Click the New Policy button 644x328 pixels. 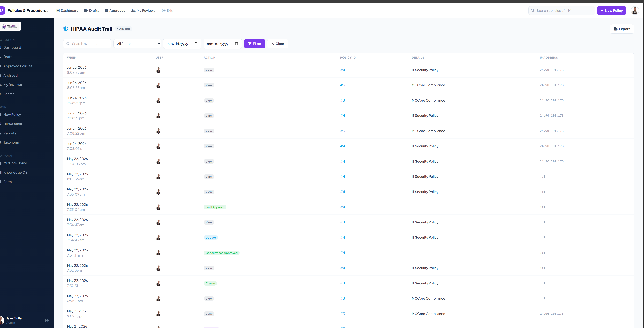(x=611, y=11)
